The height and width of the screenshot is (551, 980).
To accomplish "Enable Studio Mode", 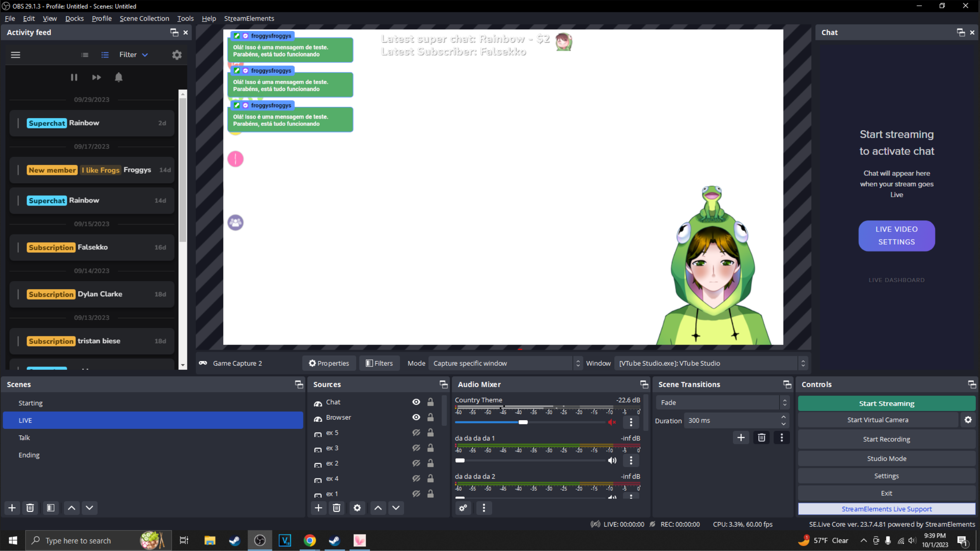I will click(x=886, y=459).
